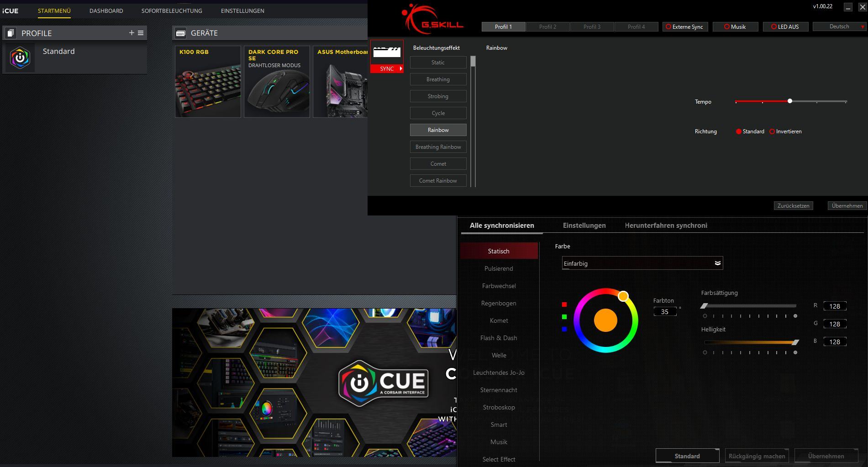868x467 pixels.
Task: Select the Pulsierend sync effect
Action: click(x=499, y=268)
